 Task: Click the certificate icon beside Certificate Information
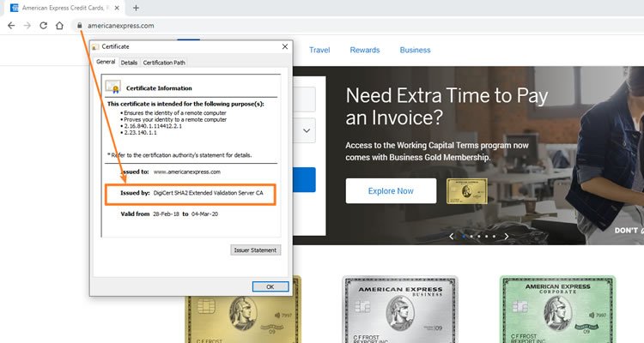(x=113, y=87)
